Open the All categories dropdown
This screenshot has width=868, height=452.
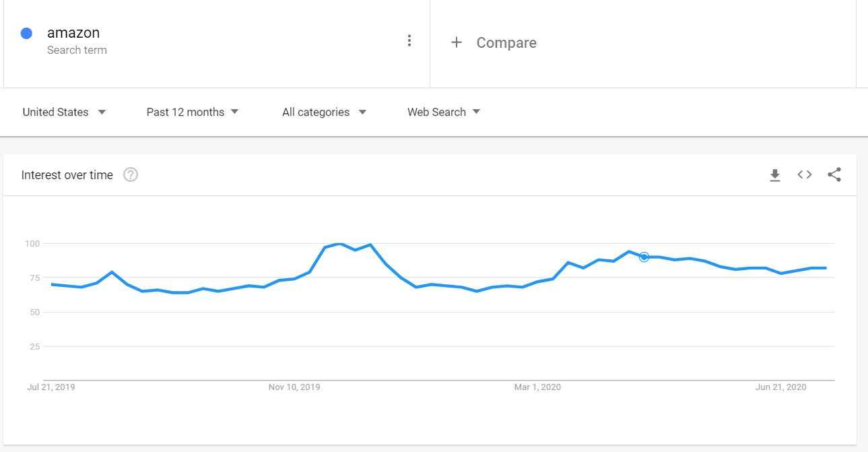pos(324,112)
